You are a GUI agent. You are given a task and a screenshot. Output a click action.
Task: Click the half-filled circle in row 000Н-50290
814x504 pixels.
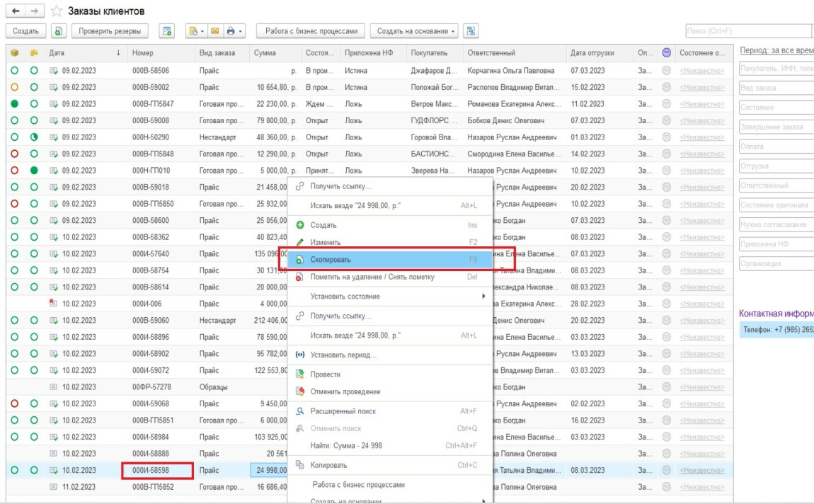34,137
